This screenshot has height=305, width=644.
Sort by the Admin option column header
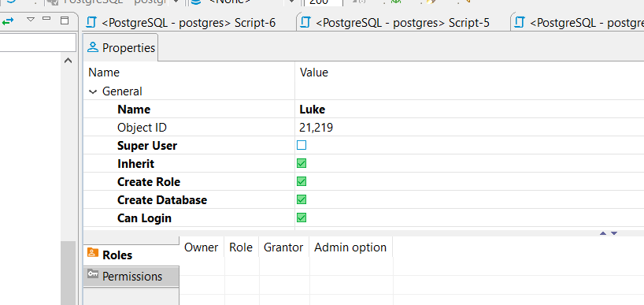click(350, 247)
